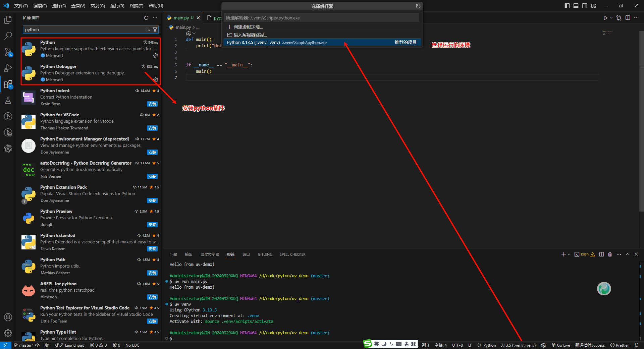This screenshot has width=644, height=349.
Task: Split the terminal panel
Action: [x=602, y=254]
